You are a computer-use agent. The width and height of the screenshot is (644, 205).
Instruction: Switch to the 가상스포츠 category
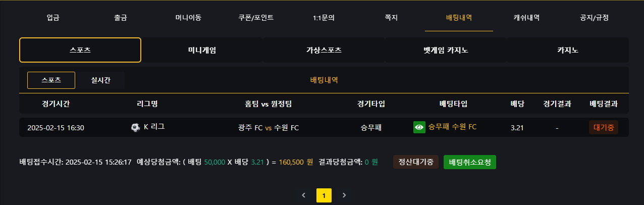(x=324, y=50)
